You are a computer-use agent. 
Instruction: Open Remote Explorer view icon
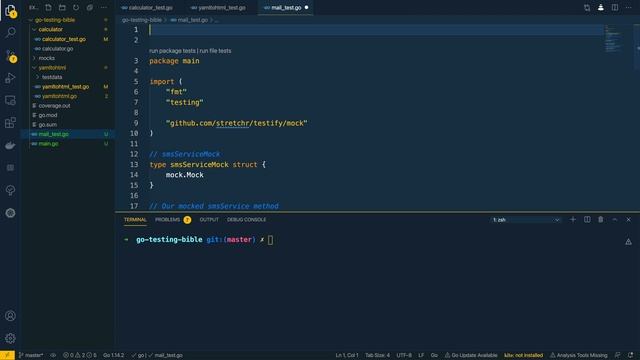(11, 100)
